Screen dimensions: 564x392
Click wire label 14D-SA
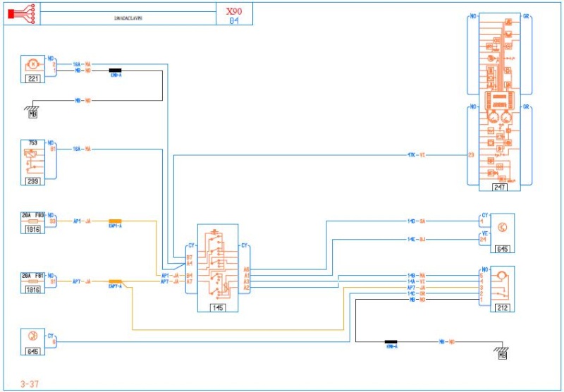click(416, 221)
